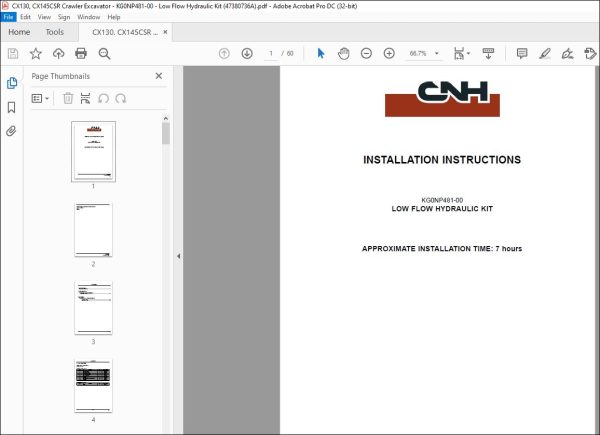Click the page number input field
Image resolution: width=600 pixels, height=435 pixels.
(271, 53)
